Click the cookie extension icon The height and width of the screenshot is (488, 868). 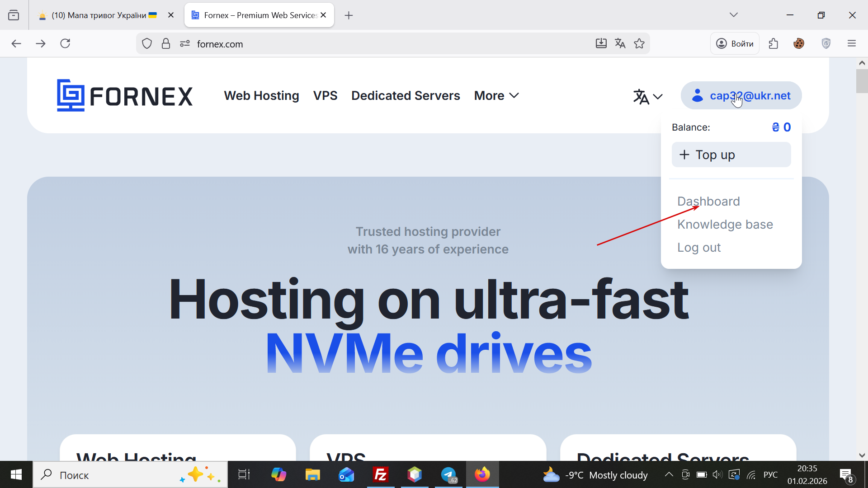pos(799,44)
